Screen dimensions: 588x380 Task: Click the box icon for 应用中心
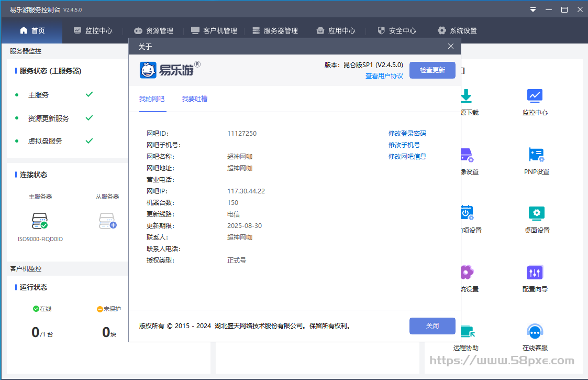point(320,30)
